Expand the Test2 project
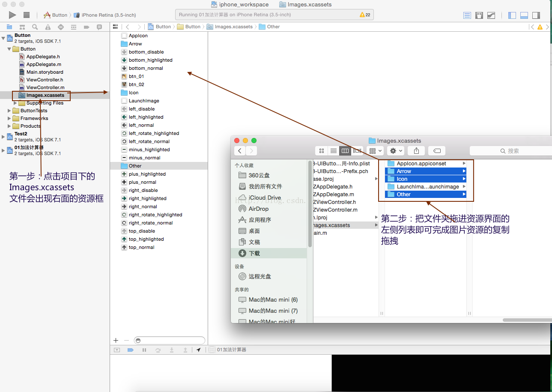 pyautogui.click(x=3, y=137)
